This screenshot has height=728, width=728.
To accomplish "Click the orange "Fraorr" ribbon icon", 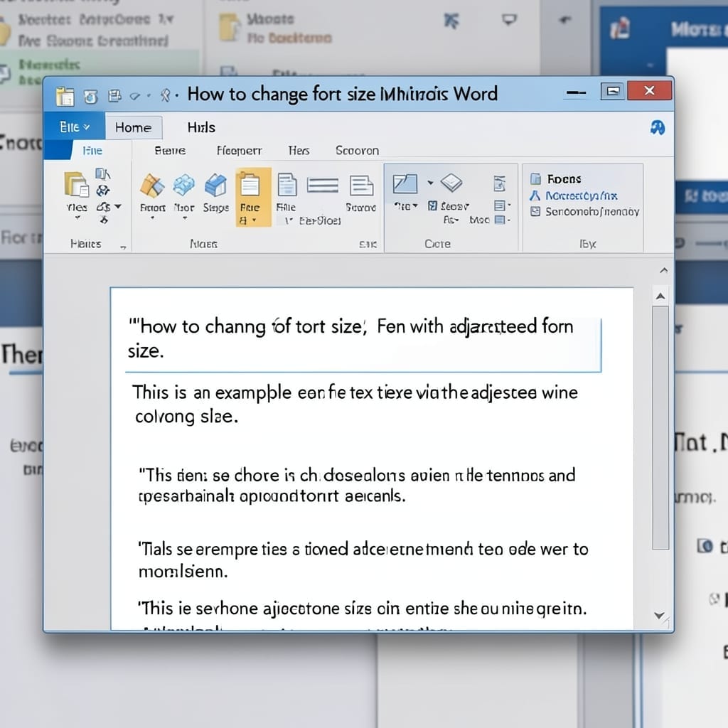I will 152,186.
